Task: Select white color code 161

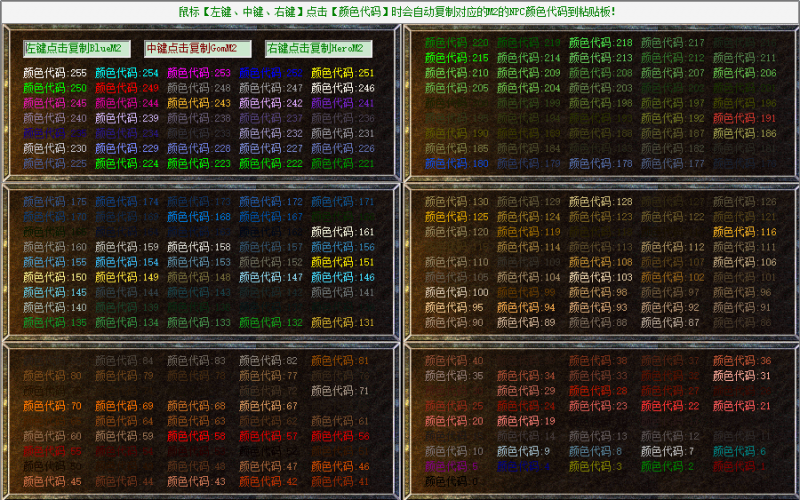Action: click(x=342, y=232)
